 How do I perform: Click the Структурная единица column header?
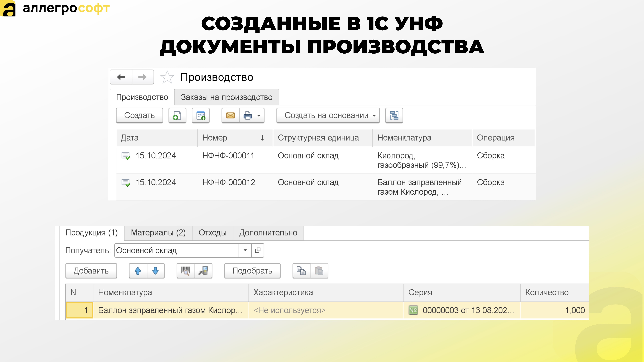323,138
